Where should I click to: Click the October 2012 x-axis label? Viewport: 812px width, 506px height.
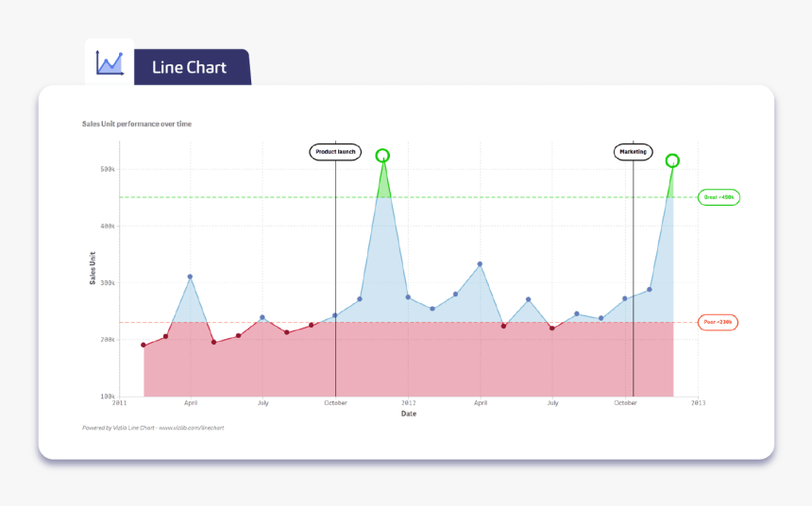pos(625,403)
